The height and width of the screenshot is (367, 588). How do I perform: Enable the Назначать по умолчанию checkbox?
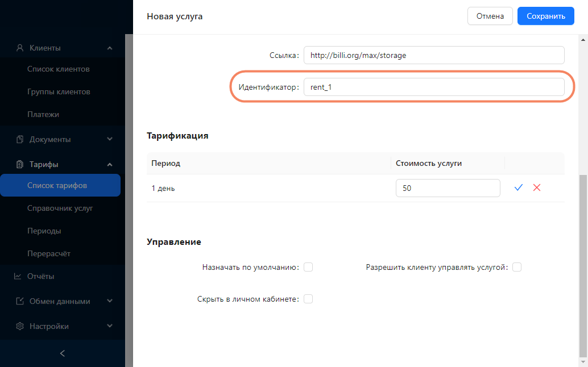point(308,267)
